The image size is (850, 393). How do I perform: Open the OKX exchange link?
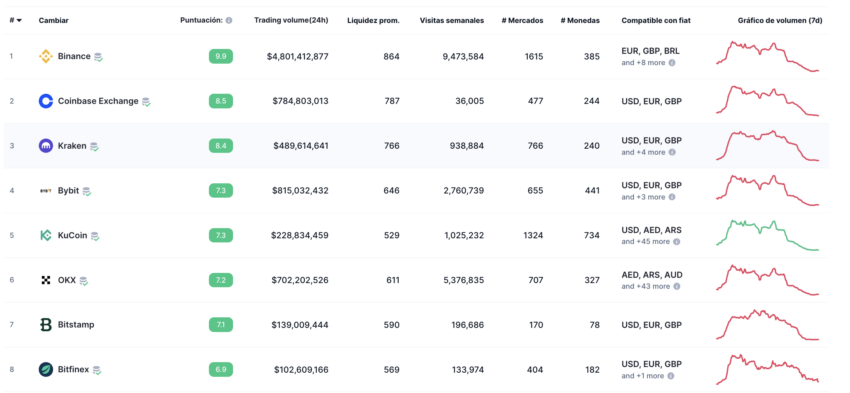(67, 280)
